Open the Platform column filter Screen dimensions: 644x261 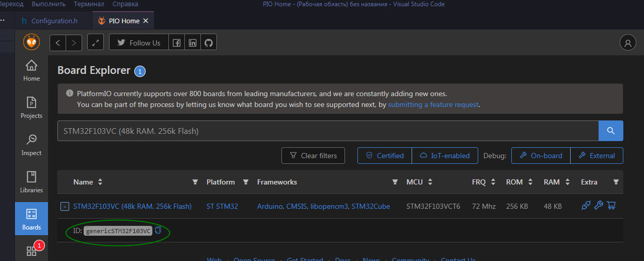pyautogui.click(x=246, y=182)
